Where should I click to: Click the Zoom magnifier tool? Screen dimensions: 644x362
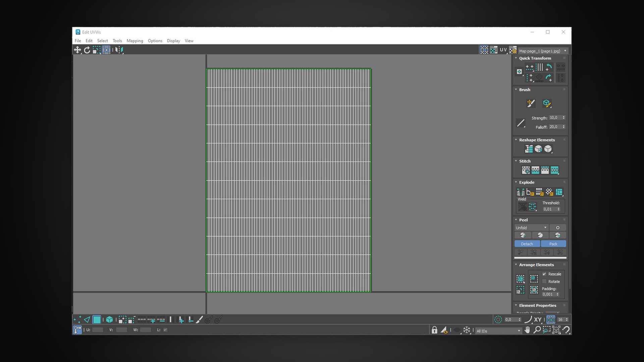click(x=537, y=330)
